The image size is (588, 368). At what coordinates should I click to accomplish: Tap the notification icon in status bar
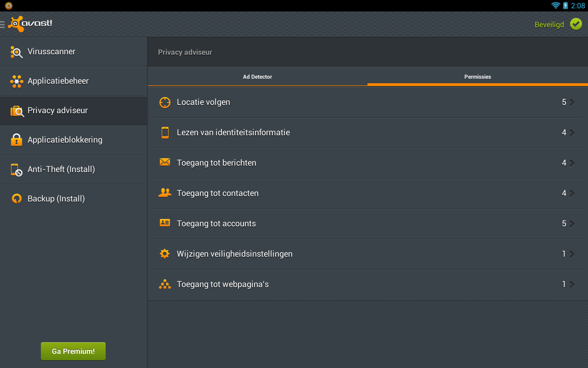(8, 6)
